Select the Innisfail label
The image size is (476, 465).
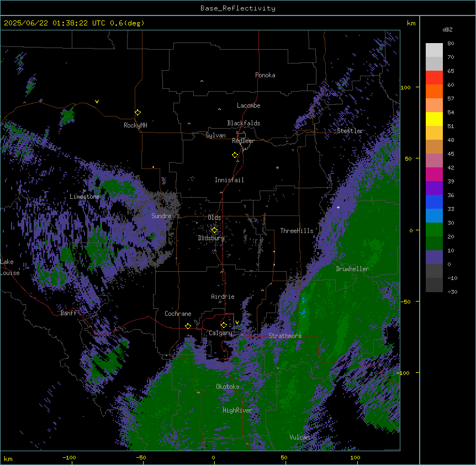tap(229, 180)
